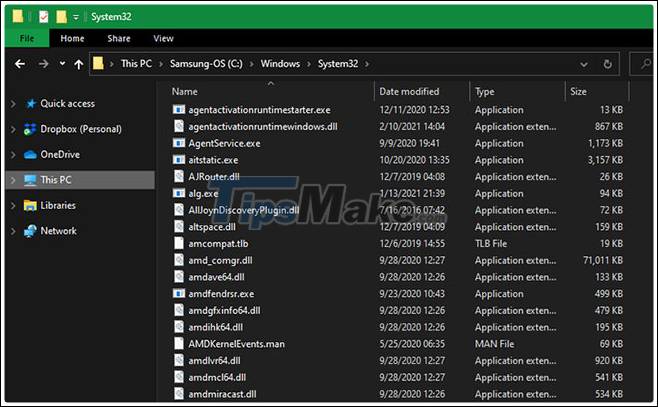The width and height of the screenshot is (658, 407).
Task: Click the Properties icon in title bar
Action: pos(44,16)
